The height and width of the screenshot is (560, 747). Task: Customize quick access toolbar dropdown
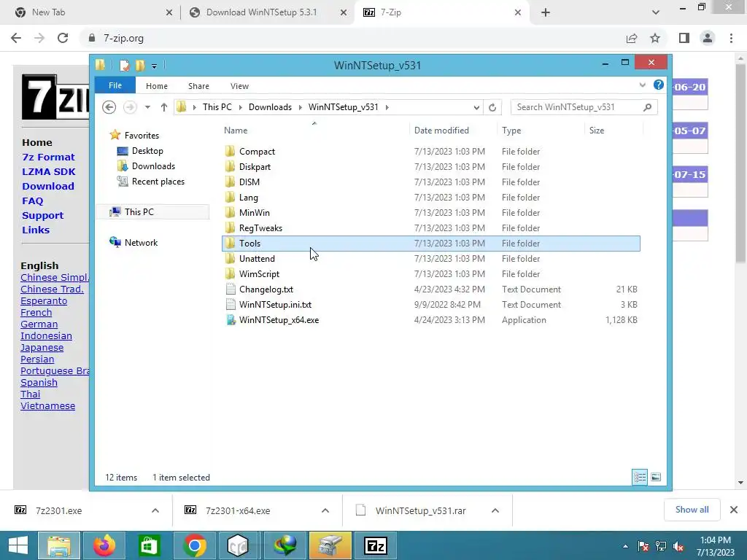[x=154, y=66]
